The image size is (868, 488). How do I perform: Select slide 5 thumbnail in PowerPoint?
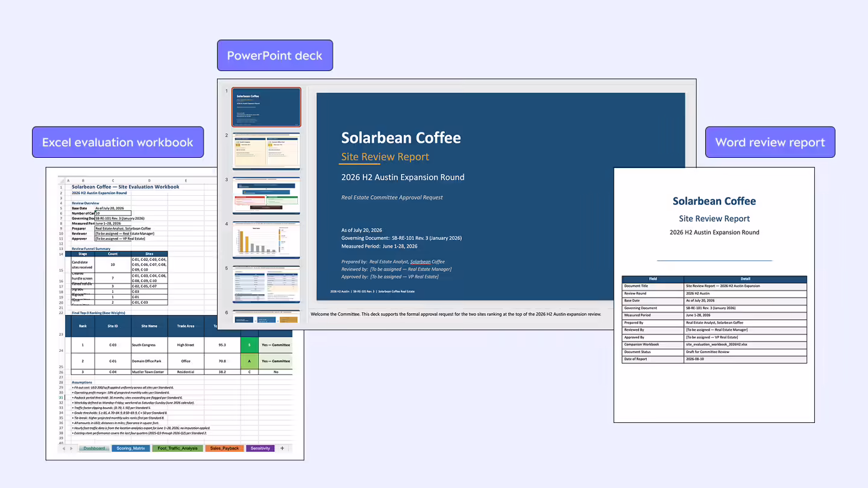click(266, 284)
